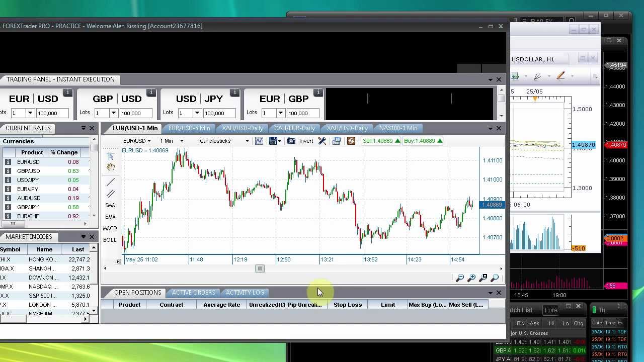Sort positions by Average Rate column header
The image size is (644, 362).
click(221, 305)
